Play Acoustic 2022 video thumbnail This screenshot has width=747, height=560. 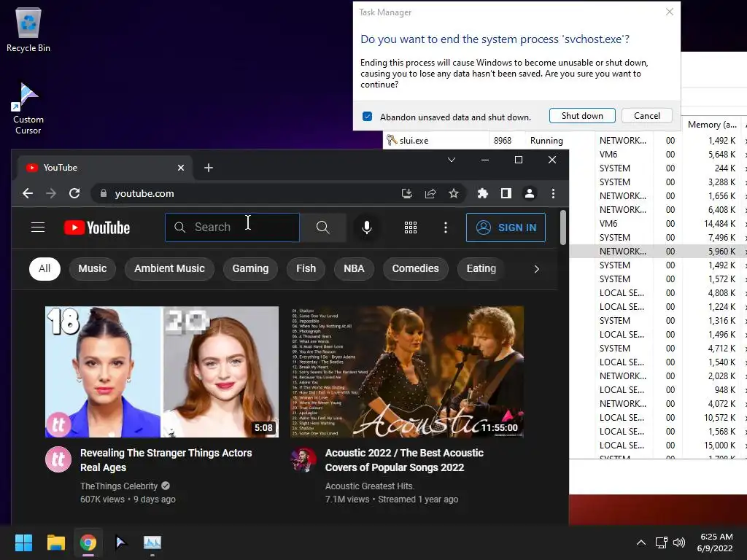[x=407, y=372]
